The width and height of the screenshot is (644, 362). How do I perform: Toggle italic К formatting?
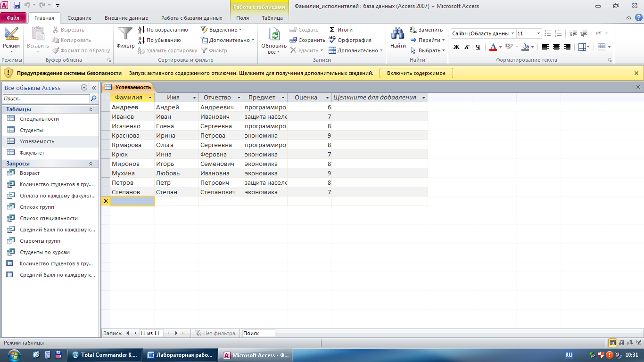(x=467, y=47)
